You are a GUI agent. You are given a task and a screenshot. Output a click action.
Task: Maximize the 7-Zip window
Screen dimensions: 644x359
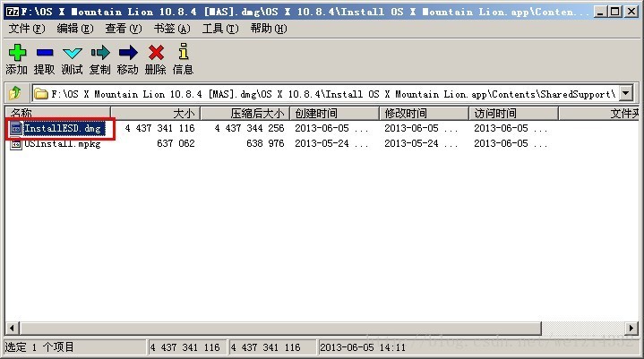[x=615, y=12]
